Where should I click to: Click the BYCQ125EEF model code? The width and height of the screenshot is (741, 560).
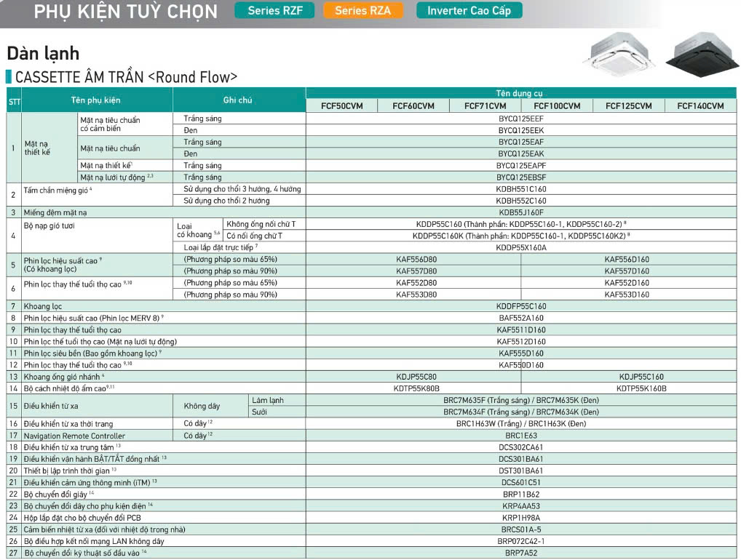(521, 119)
